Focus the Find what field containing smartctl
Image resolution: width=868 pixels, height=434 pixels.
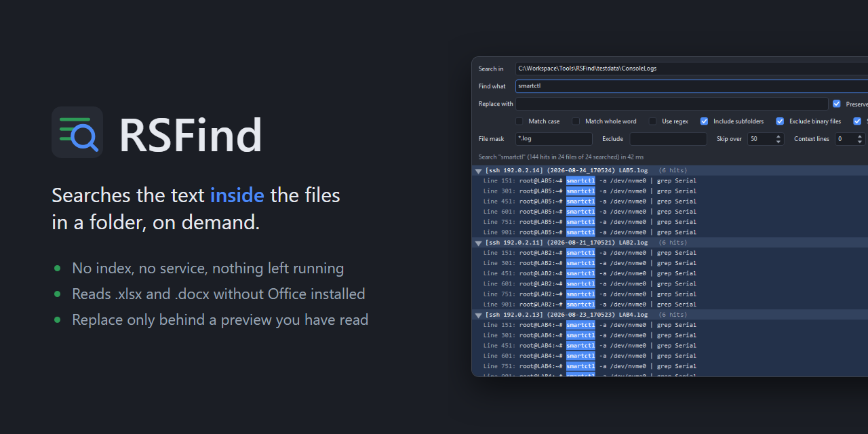point(692,86)
